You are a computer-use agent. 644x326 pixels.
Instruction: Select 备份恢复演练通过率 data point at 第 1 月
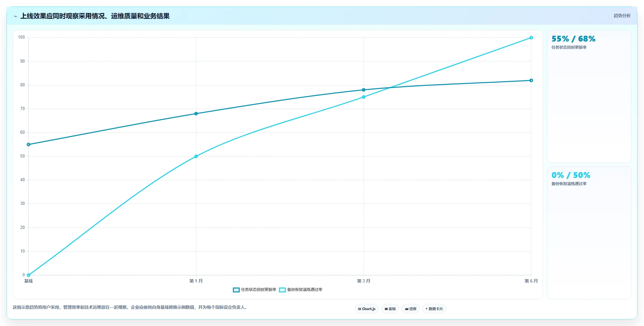196,157
